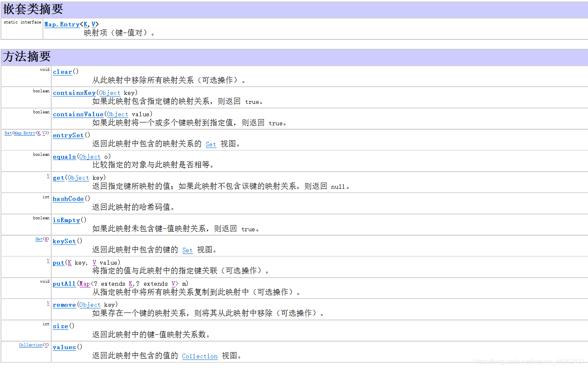Click description '从此映射中移除所有映射关系（可选操作）。'
The image size is (588, 369).
[169, 80]
